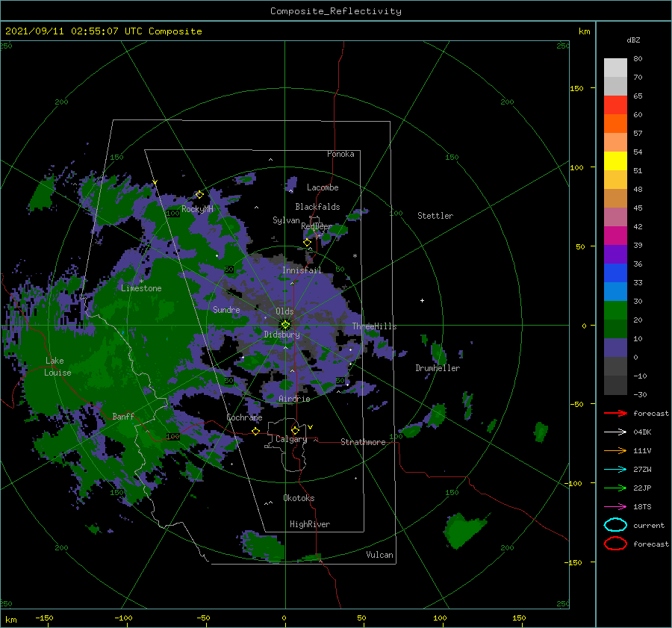Click the Limestone label

pyautogui.click(x=141, y=288)
